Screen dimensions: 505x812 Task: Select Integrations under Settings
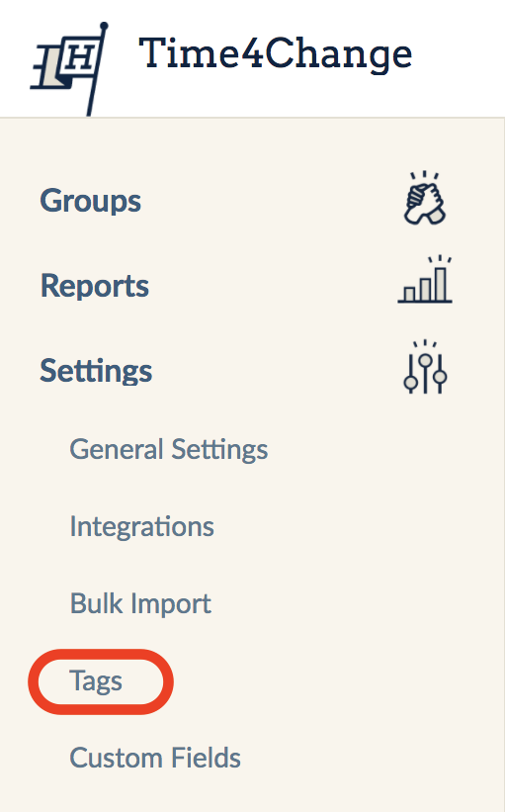pos(141,526)
